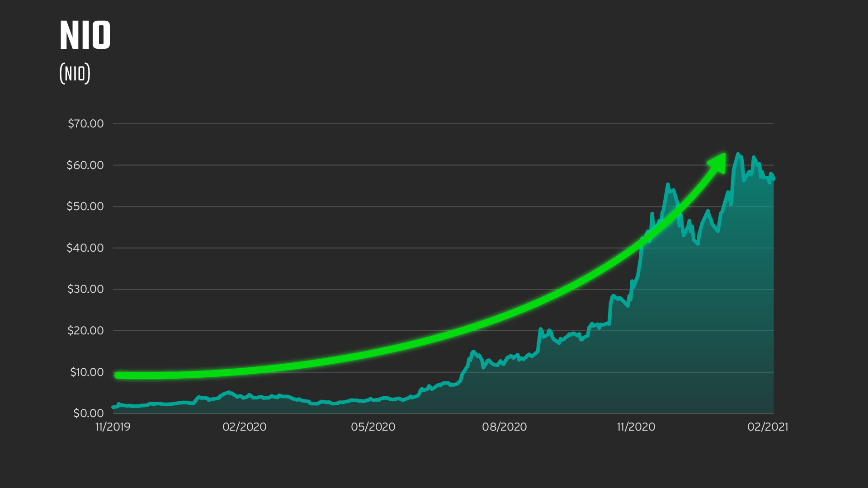Click the $10.00 axis label
868x488 pixels.
[86, 372]
